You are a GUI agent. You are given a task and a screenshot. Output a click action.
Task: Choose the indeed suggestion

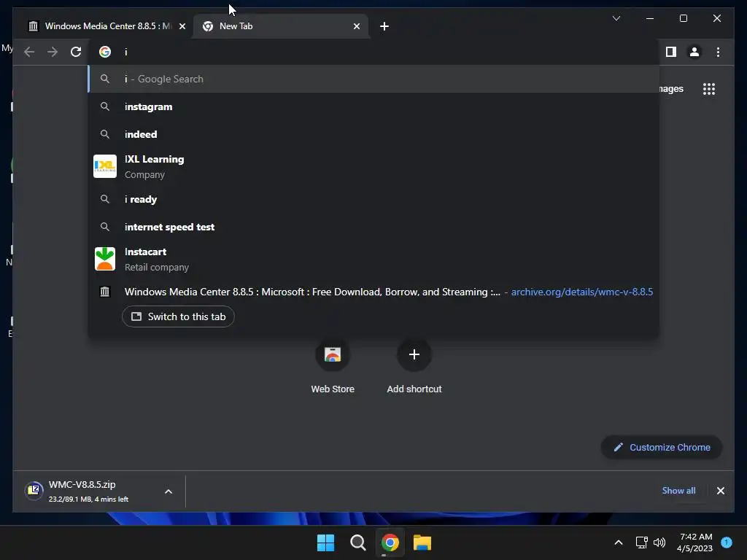coord(373,134)
